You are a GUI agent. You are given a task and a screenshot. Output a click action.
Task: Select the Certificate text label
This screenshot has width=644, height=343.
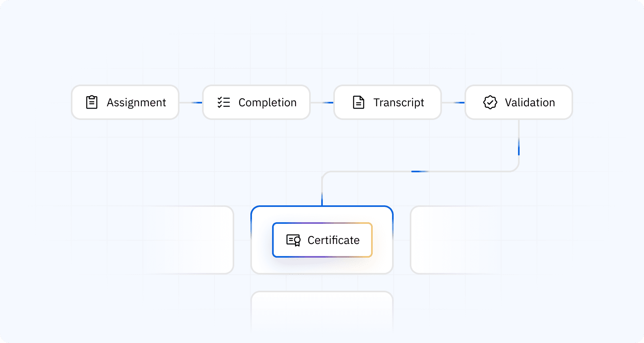click(x=333, y=240)
